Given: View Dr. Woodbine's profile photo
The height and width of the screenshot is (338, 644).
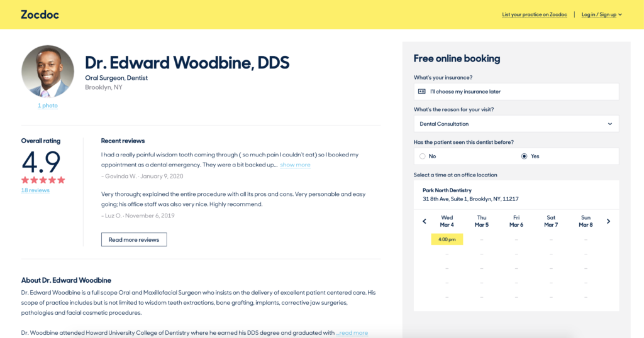Looking at the screenshot, I should (48, 72).
